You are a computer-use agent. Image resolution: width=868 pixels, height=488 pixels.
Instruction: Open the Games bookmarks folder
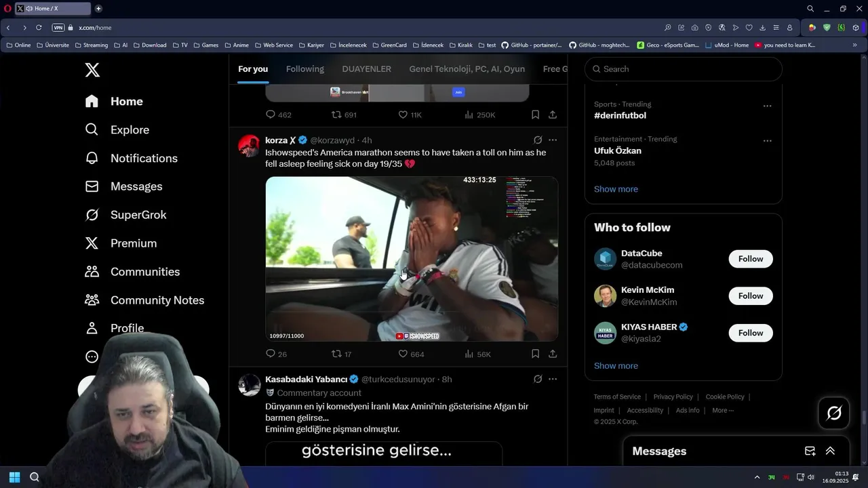tap(205, 45)
